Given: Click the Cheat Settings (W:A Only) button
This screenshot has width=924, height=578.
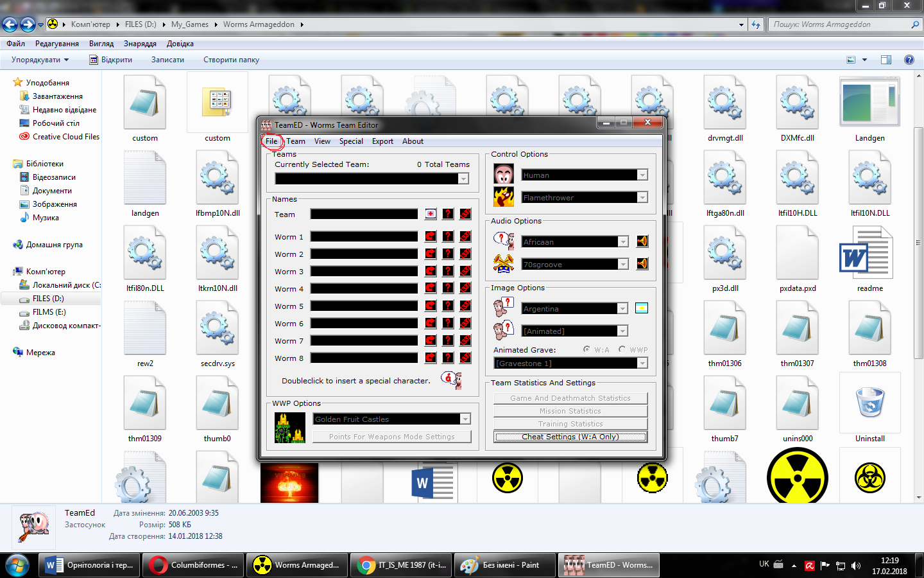Looking at the screenshot, I should [570, 437].
